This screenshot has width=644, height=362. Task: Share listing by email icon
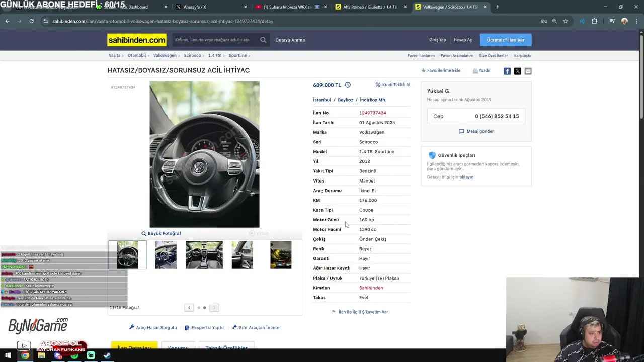click(528, 71)
